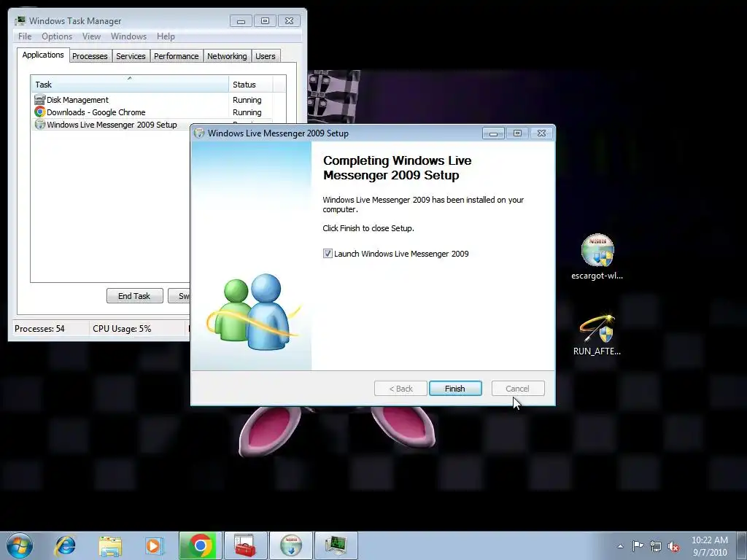Select Downloads - Google Chrome task row
The image size is (747, 560).
click(152, 112)
